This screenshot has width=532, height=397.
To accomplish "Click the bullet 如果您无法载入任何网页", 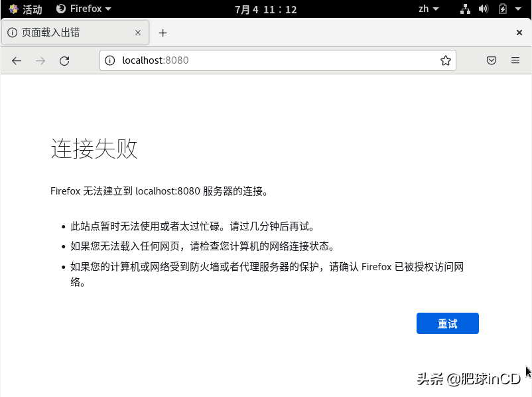I will point(202,246).
